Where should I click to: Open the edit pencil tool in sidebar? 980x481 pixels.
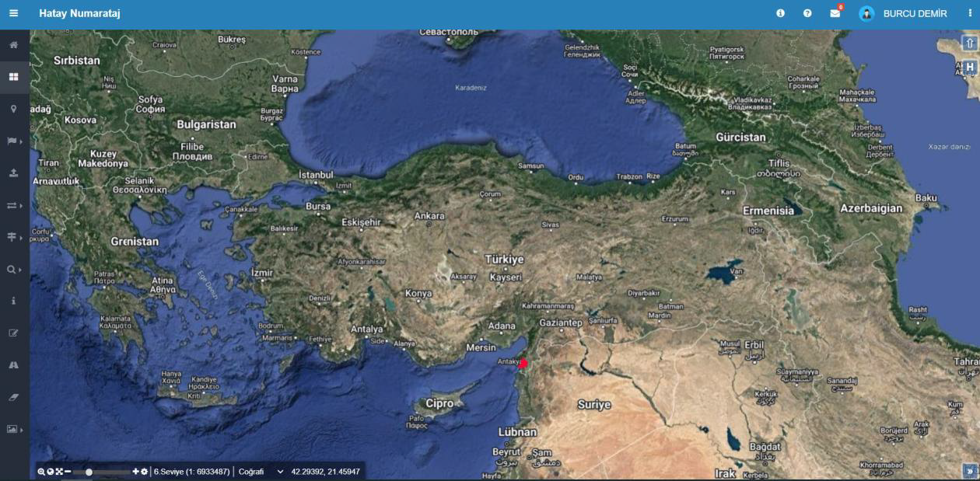(x=13, y=333)
